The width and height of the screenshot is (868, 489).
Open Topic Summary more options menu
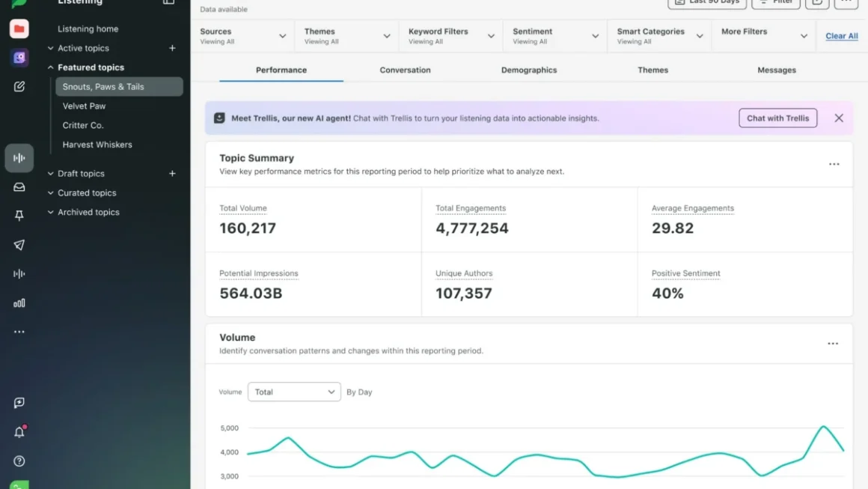point(834,165)
